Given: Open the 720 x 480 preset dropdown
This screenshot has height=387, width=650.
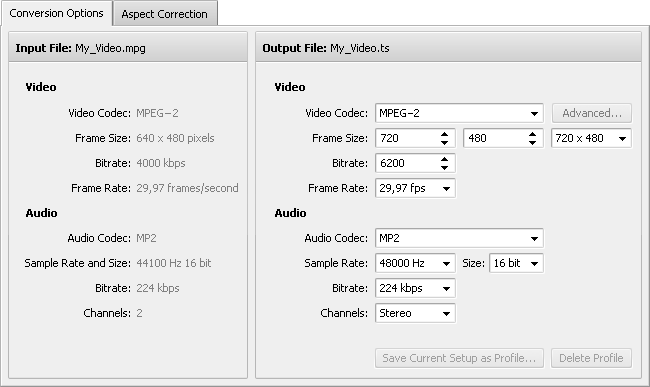Looking at the screenshot, I should click(591, 138).
